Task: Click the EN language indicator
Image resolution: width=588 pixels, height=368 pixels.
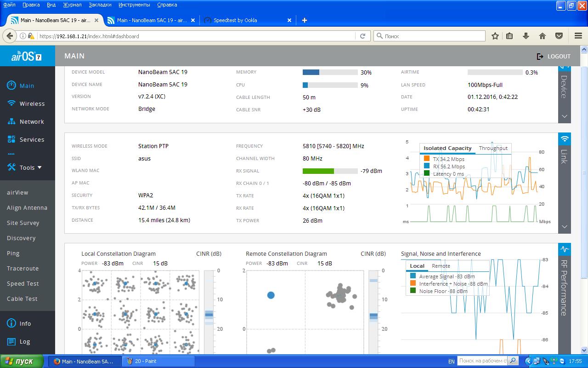Action: pos(451,361)
